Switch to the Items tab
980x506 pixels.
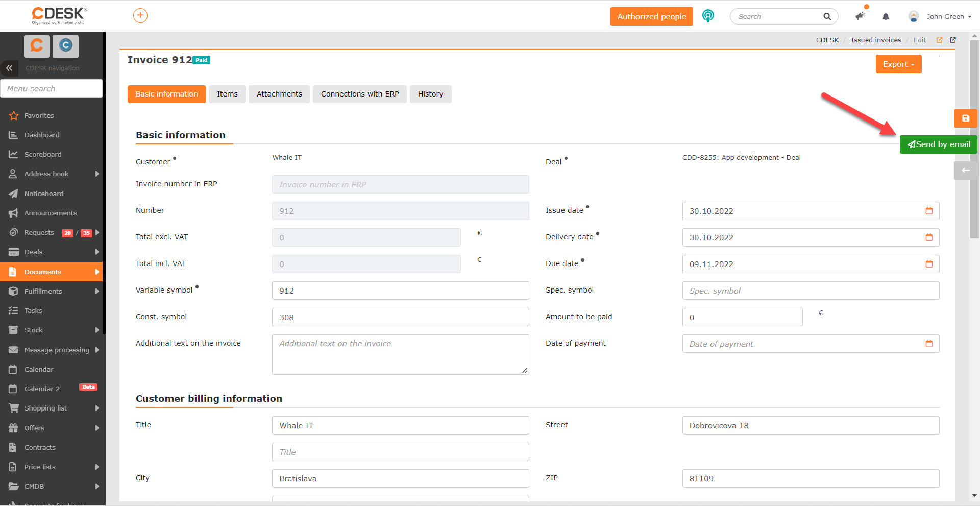pos(227,94)
